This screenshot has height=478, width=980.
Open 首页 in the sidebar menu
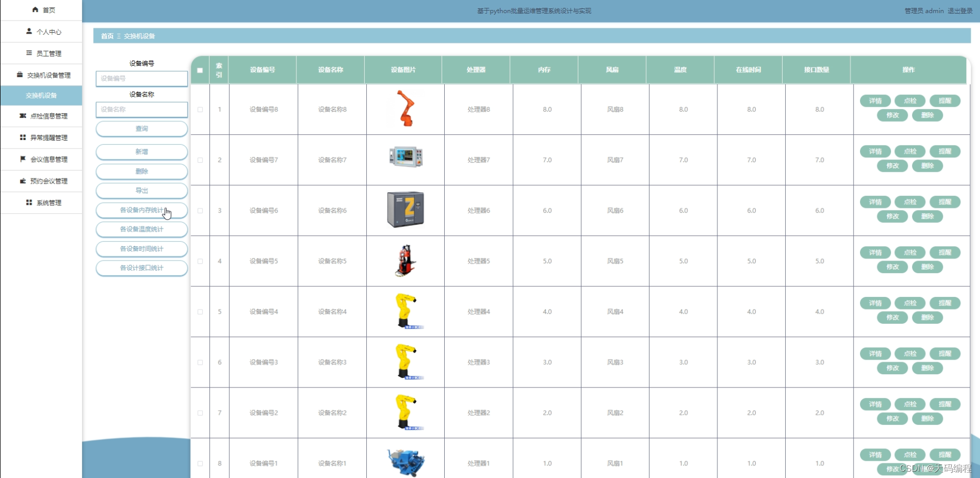pos(41,10)
